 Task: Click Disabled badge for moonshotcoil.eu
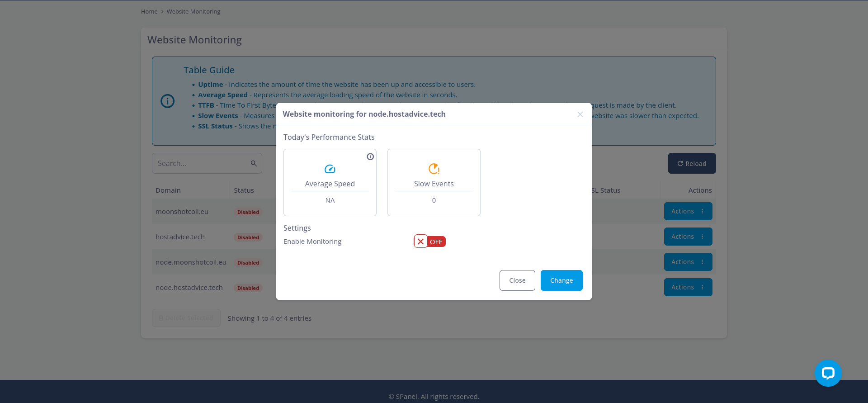click(248, 212)
